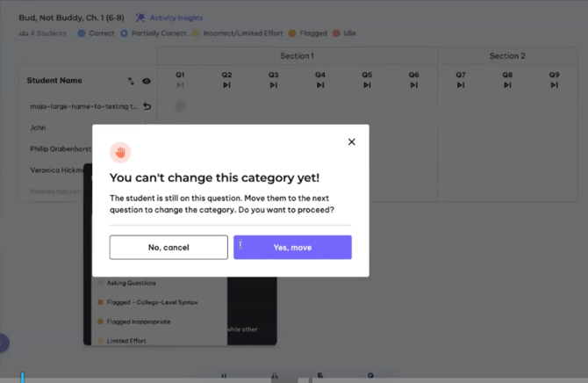The width and height of the screenshot is (588, 383).
Task: Click the 'Yes, move' button
Action: click(292, 248)
